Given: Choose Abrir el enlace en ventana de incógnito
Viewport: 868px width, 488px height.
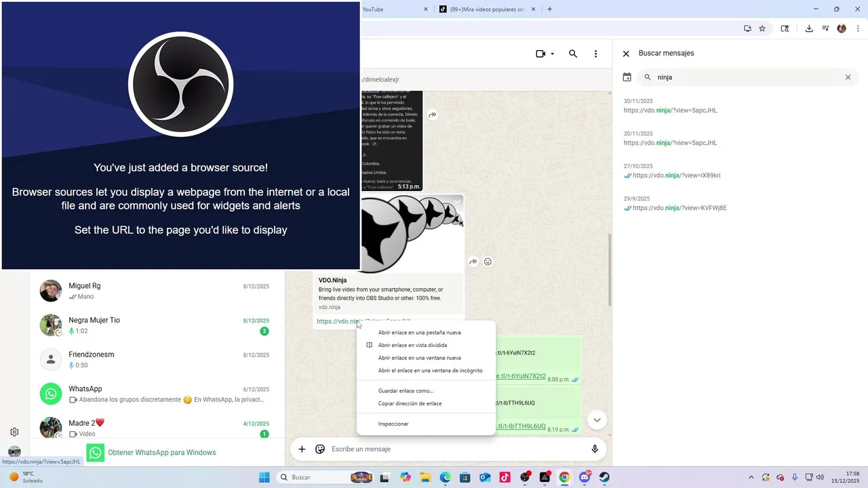Looking at the screenshot, I should coord(430,371).
